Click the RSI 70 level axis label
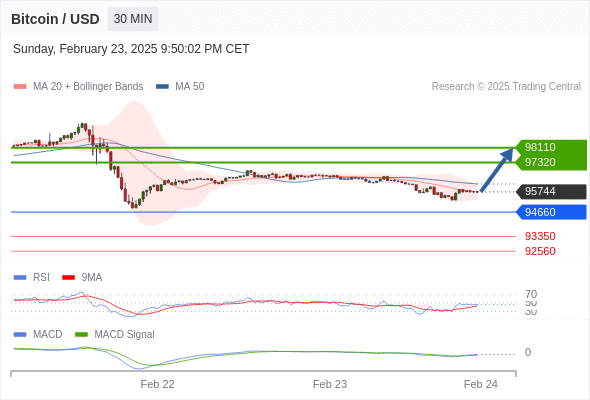This screenshot has width=590, height=400. point(531,294)
